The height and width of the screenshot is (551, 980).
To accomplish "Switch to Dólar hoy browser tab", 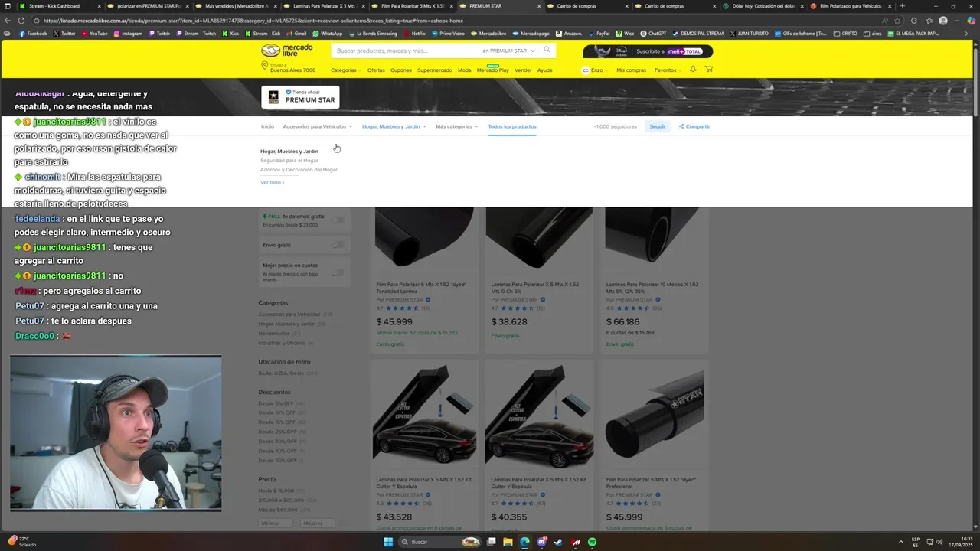I will (x=762, y=6).
